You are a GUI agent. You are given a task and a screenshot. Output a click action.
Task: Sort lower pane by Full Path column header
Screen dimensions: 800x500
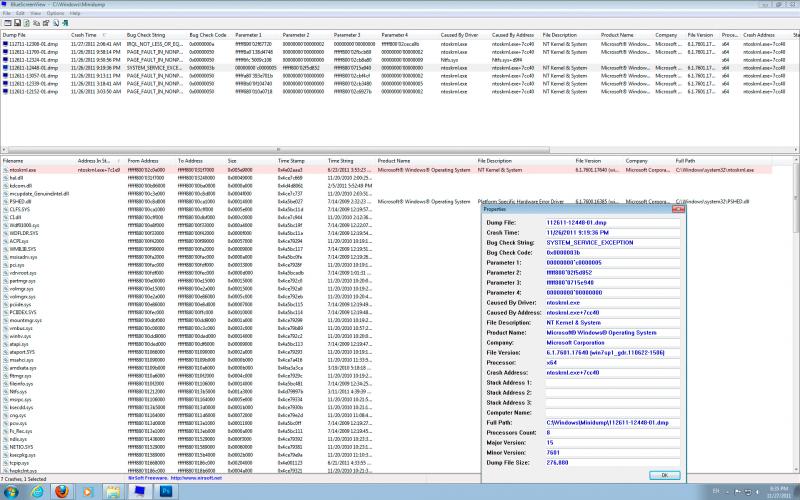coord(722,161)
